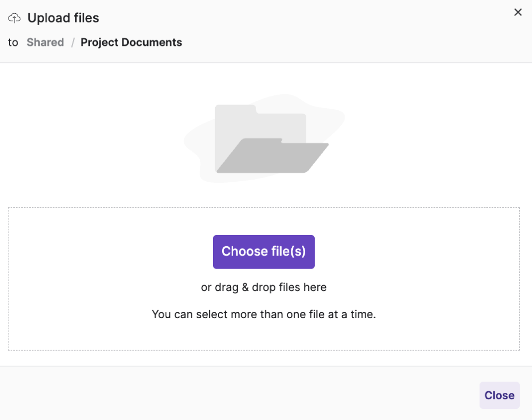Viewport: 532px width, 420px height.
Task: Click the 'to' label beside the breadcrumb
Action: pos(13,42)
